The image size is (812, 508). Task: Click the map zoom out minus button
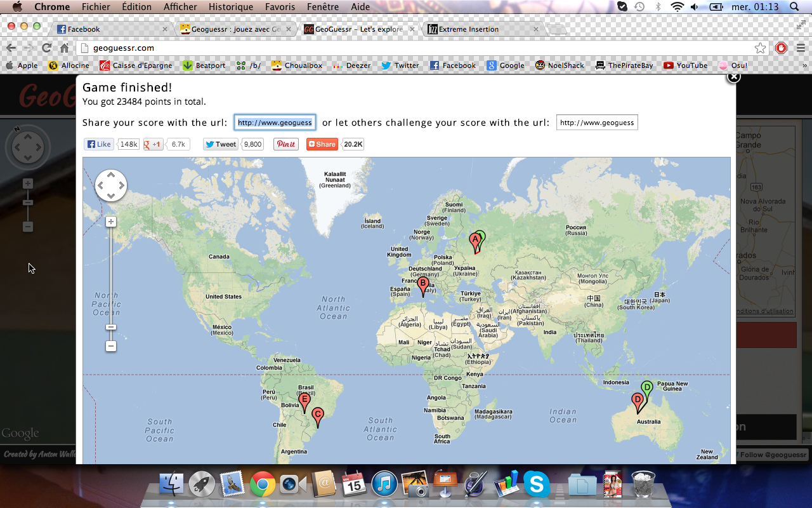pos(111,346)
